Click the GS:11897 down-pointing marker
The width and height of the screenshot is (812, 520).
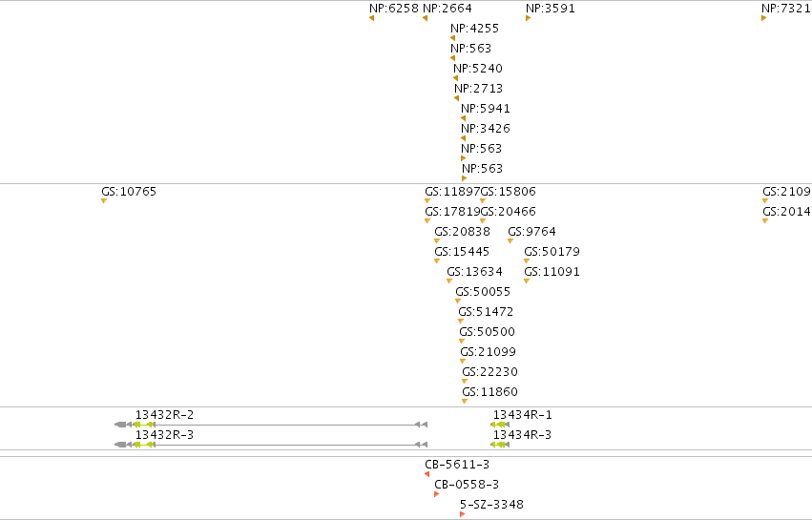(x=427, y=201)
